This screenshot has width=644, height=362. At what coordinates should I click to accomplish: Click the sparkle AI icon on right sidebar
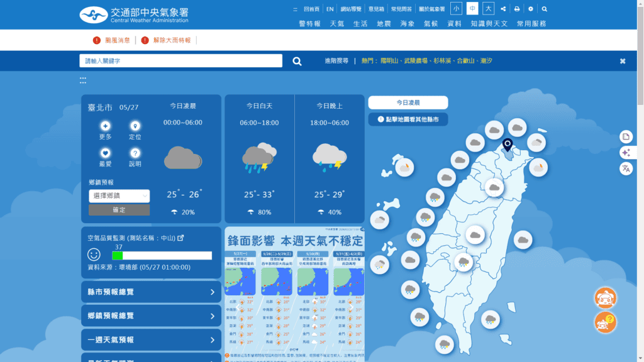[626, 153]
